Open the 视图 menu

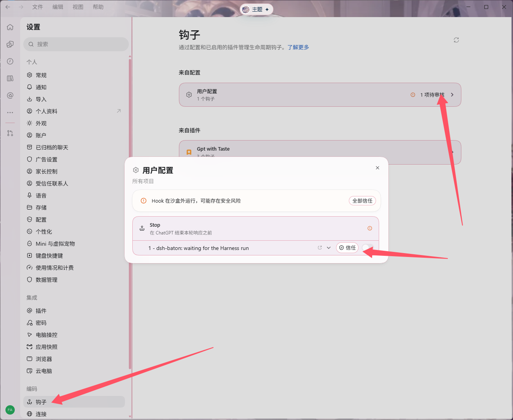78,7
